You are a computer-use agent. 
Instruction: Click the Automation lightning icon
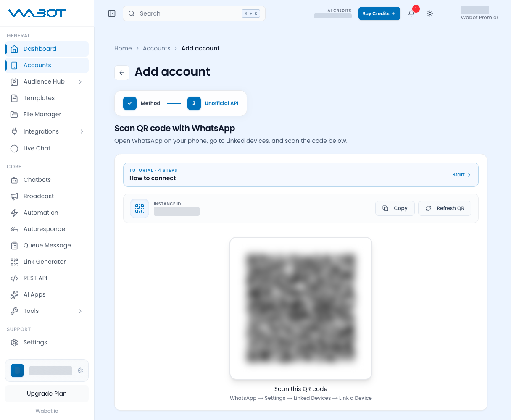[x=14, y=213]
